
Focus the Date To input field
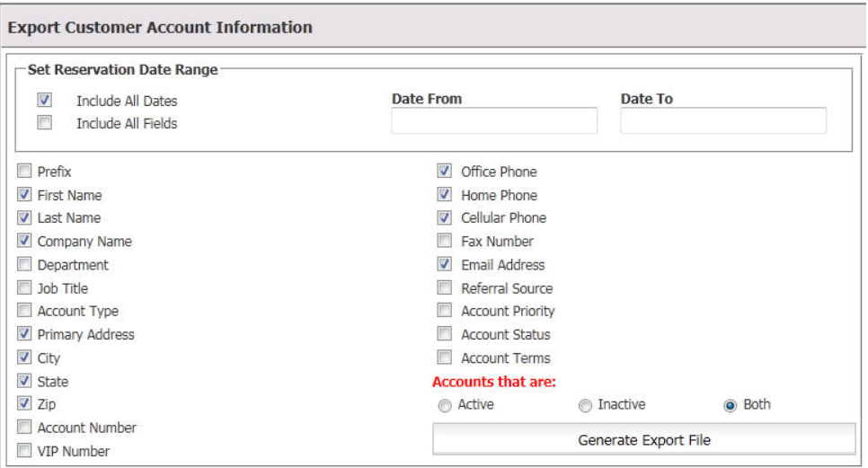coord(723,121)
